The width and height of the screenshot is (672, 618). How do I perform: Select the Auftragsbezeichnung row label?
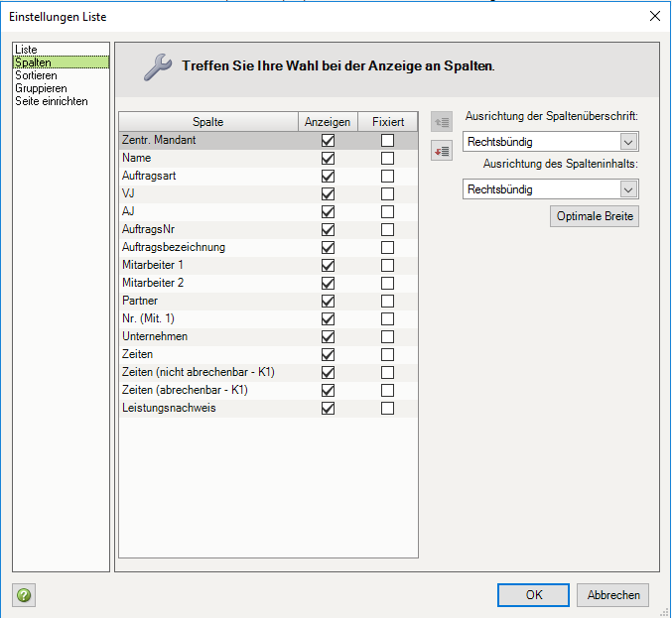tap(174, 247)
